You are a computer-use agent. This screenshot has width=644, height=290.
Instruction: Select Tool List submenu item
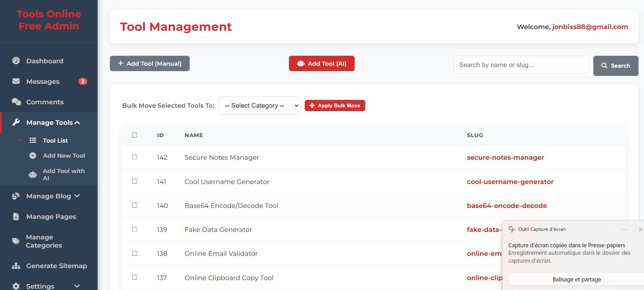point(55,141)
